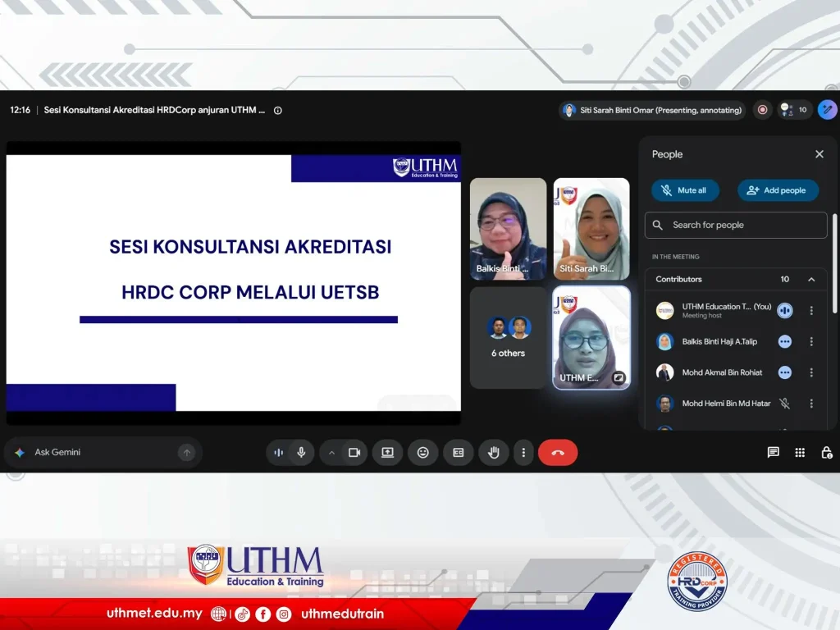
Task: Open meeting details info icon
Action: (277, 111)
